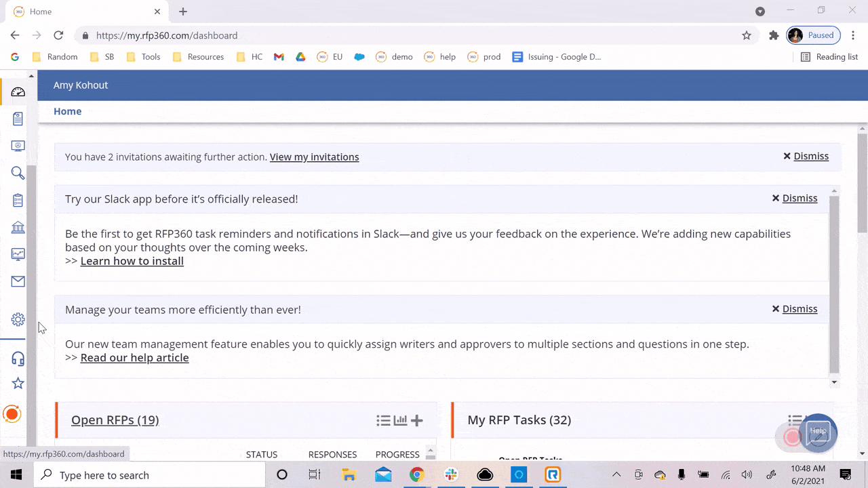Screen dimensions: 868x488
Task: Open the dashboard speedometer icon in sidebar
Action: click(18, 91)
